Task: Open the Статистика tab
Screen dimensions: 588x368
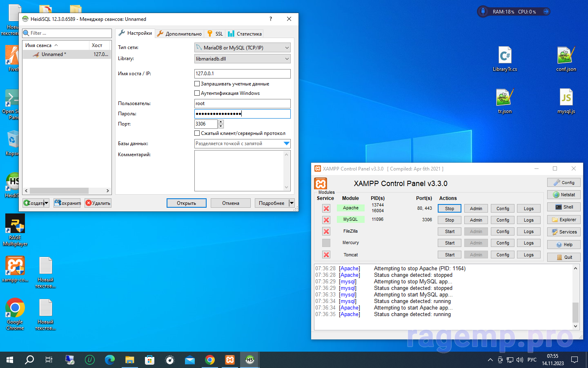Action: [x=245, y=34]
